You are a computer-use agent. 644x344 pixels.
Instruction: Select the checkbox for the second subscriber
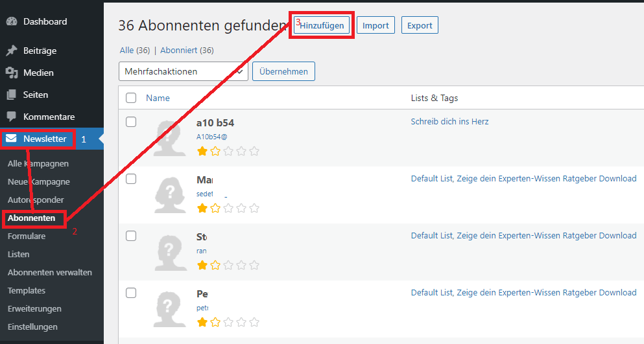(x=131, y=179)
